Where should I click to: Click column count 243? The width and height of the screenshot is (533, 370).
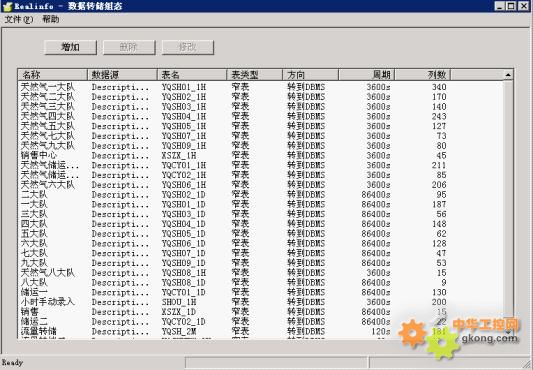tap(439, 117)
